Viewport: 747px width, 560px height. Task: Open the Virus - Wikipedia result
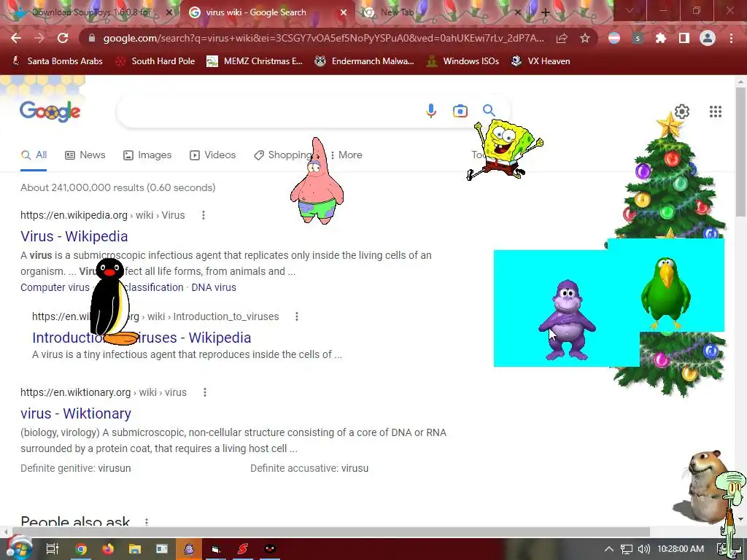[74, 236]
